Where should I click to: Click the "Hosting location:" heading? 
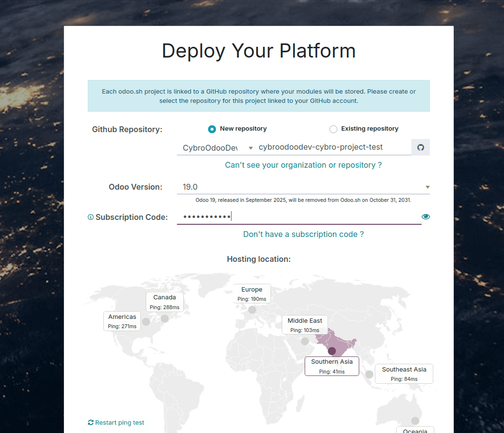point(259,259)
